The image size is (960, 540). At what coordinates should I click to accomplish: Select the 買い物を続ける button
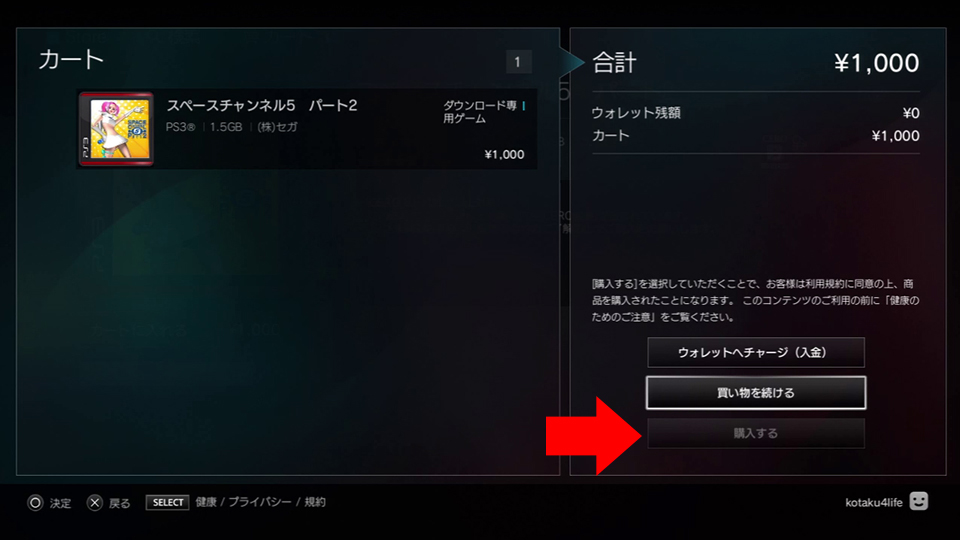point(756,392)
